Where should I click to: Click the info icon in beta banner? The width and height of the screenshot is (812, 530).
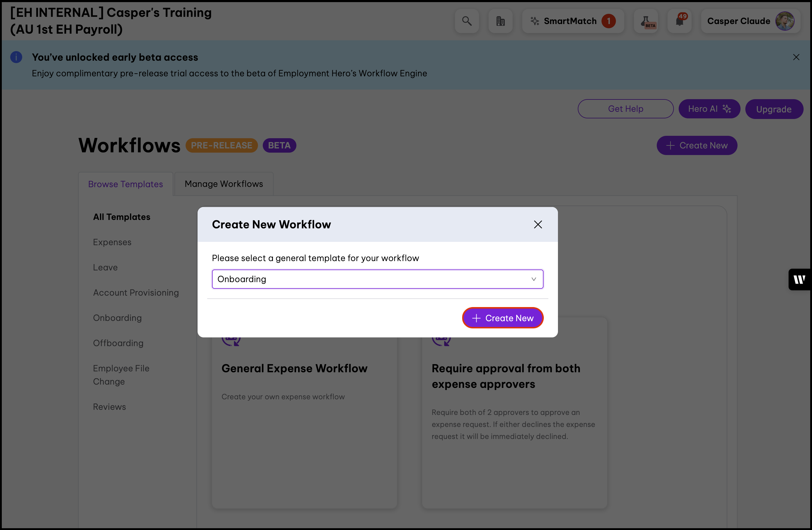tap(16, 57)
